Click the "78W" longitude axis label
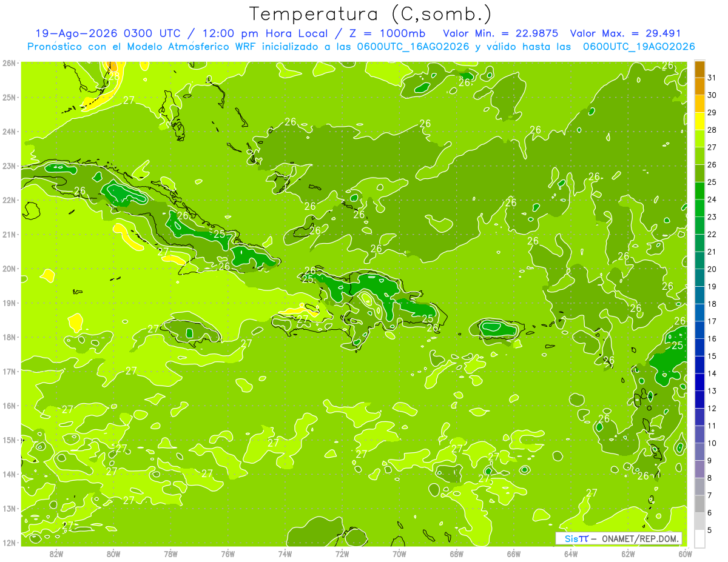 pos(170,553)
